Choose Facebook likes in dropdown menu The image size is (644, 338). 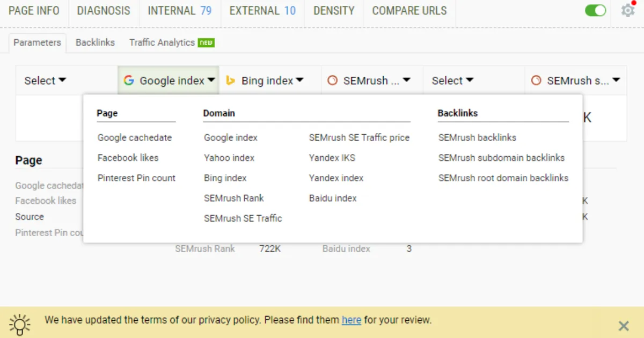(x=128, y=158)
